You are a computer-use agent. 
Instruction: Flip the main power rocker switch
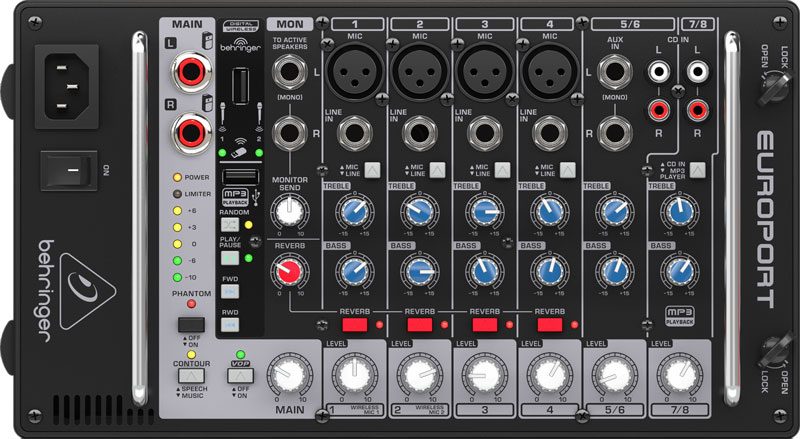(69, 170)
